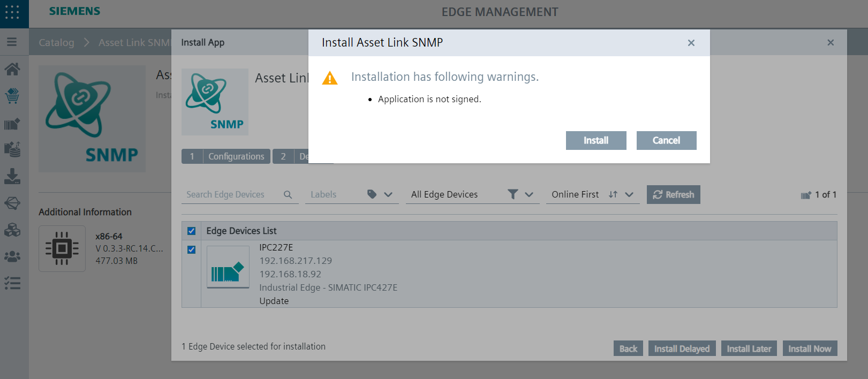Click Catalog in the breadcrumb

[56, 43]
